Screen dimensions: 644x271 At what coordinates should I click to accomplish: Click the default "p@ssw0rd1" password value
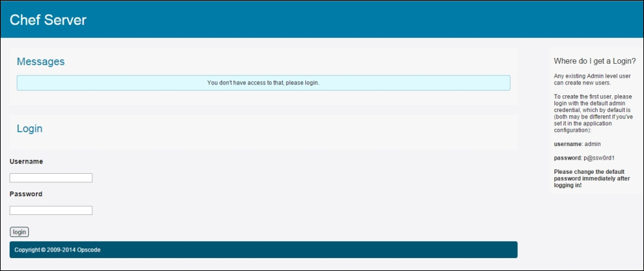(x=596, y=158)
